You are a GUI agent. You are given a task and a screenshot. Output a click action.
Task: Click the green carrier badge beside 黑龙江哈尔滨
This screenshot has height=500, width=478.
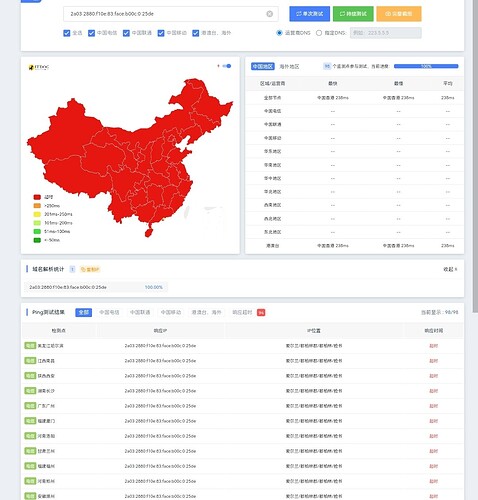30,346
